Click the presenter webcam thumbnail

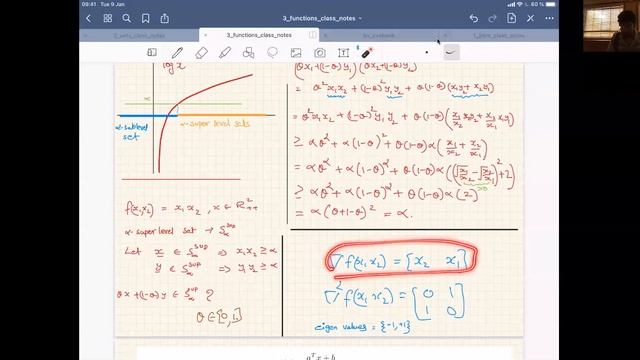pos(611,26)
